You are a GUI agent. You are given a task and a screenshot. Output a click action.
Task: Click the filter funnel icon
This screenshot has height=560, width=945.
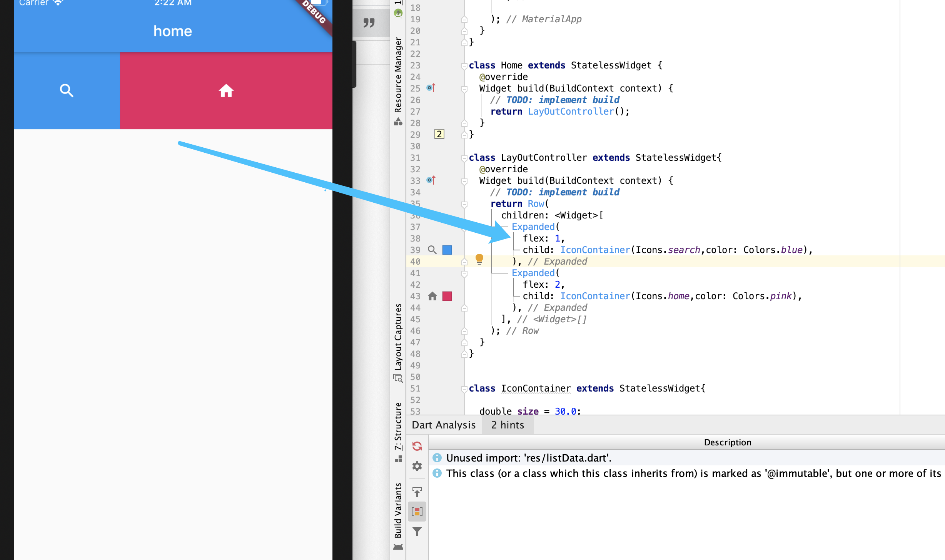coord(417,532)
